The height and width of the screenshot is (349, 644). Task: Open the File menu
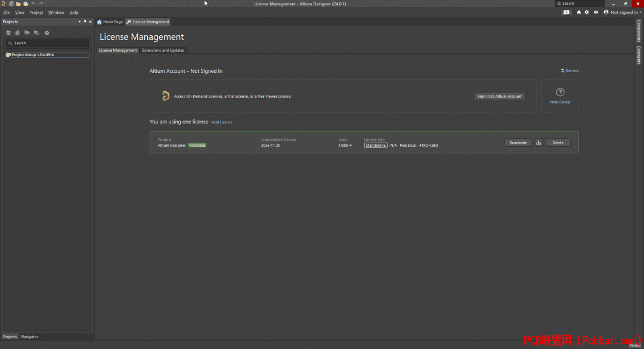pos(7,13)
